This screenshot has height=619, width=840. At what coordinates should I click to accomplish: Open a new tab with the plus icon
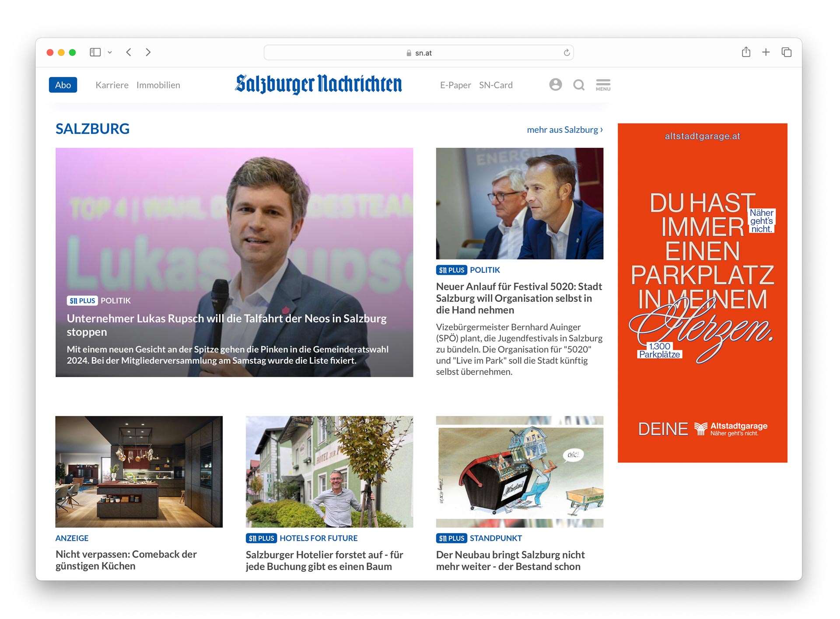(x=766, y=52)
